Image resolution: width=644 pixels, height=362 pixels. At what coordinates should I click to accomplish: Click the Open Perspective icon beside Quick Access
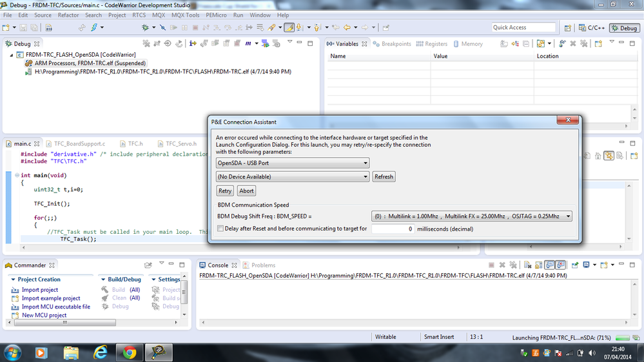tap(567, 28)
